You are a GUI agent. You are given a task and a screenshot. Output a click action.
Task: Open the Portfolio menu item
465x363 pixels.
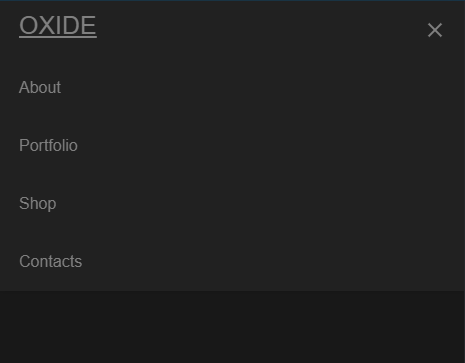pos(48,145)
